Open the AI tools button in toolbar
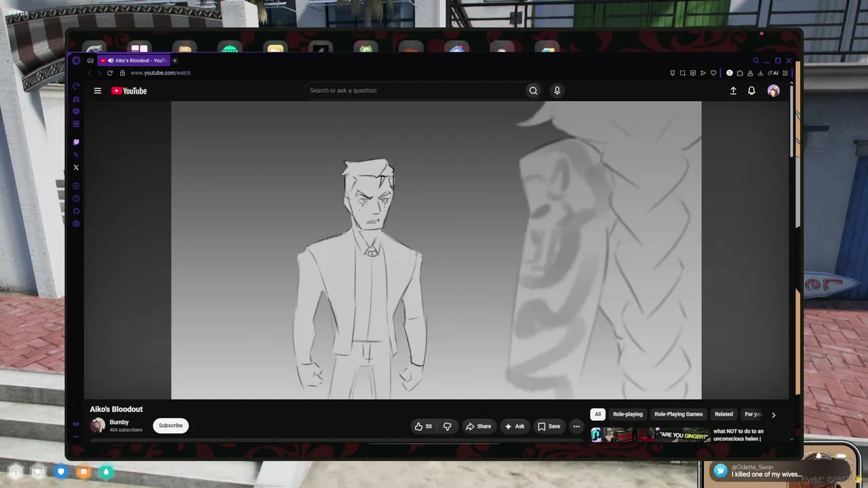This screenshot has height=488, width=868. coord(774,73)
